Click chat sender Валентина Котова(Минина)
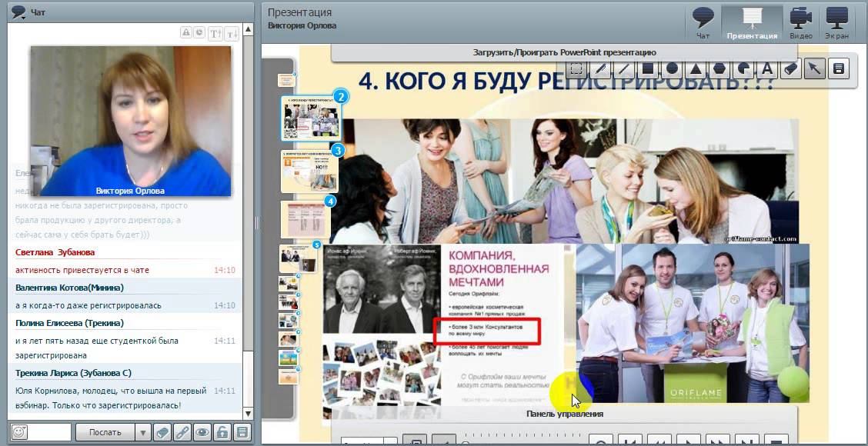The image size is (868, 446). click(x=70, y=288)
